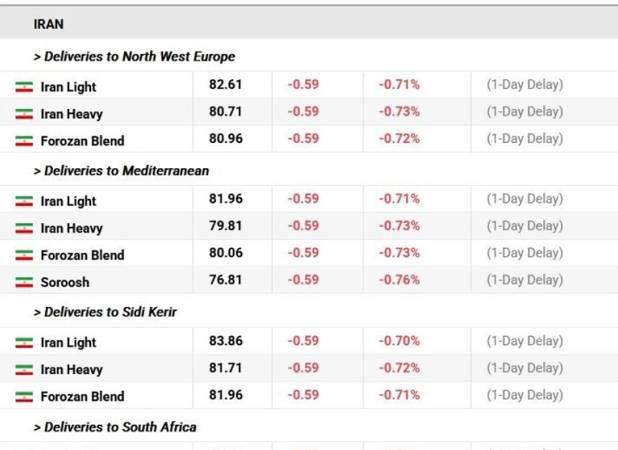Select the IRAN header row

point(309,24)
